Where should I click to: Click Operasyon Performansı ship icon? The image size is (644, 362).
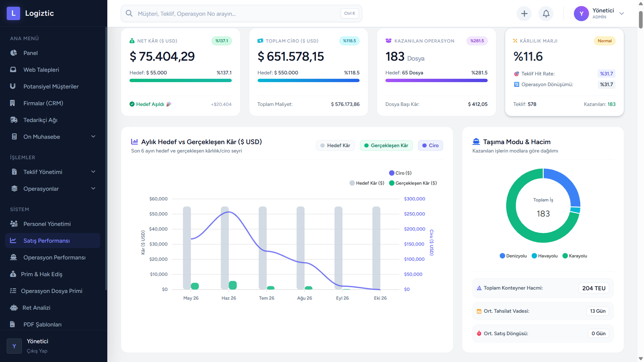pyautogui.click(x=13, y=257)
